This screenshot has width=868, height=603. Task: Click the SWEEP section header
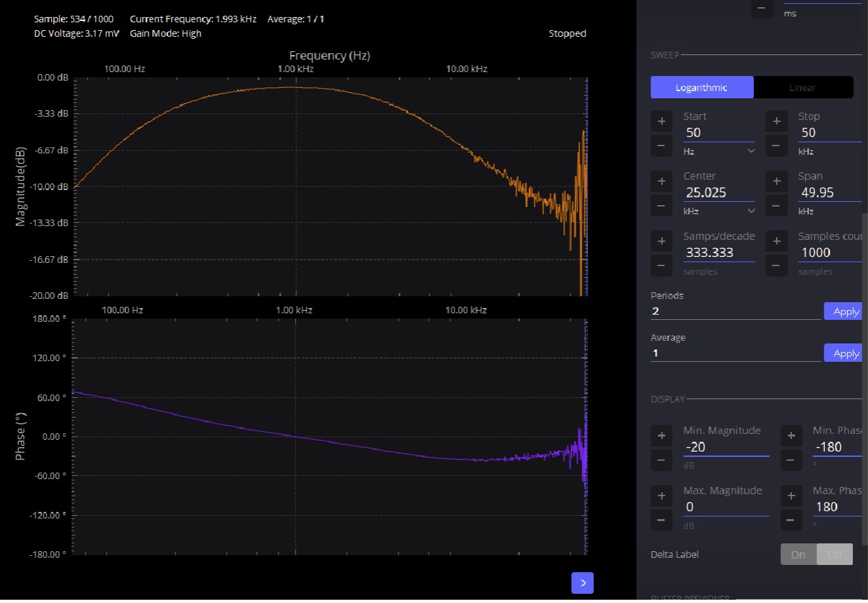pyautogui.click(x=665, y=55)
